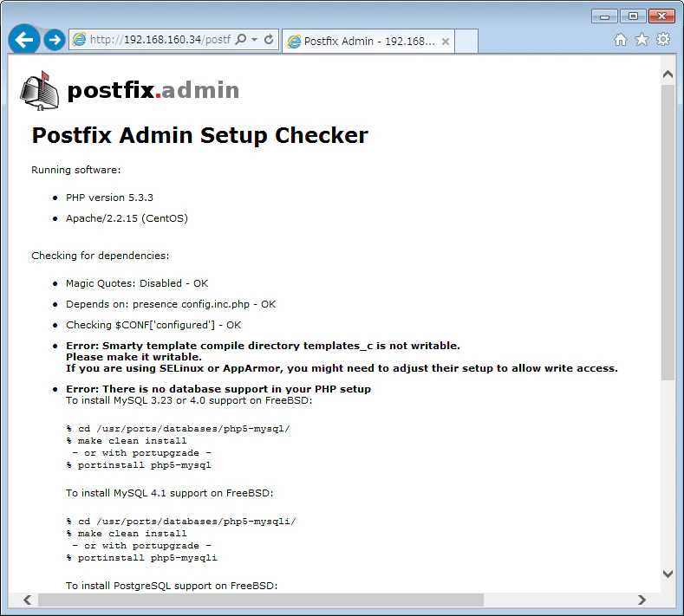Click 'To install MySQL 4.1 support' text
The width and height of the screenshot is (684, 616).
point(170,493)
